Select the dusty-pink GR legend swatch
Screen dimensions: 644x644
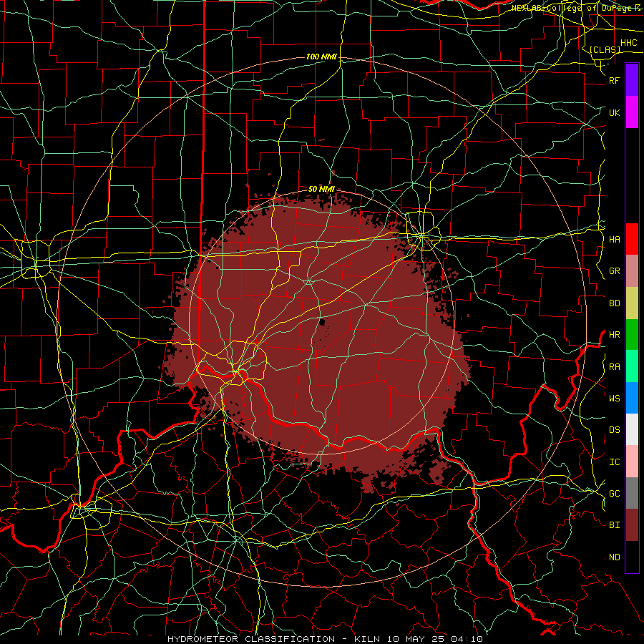tap(632, 271)
